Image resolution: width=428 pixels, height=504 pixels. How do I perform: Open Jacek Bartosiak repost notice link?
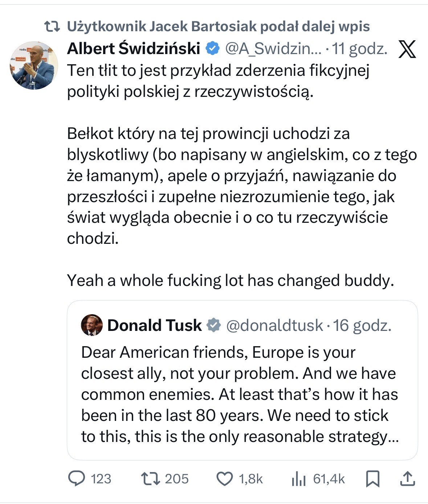coord(218,26)
